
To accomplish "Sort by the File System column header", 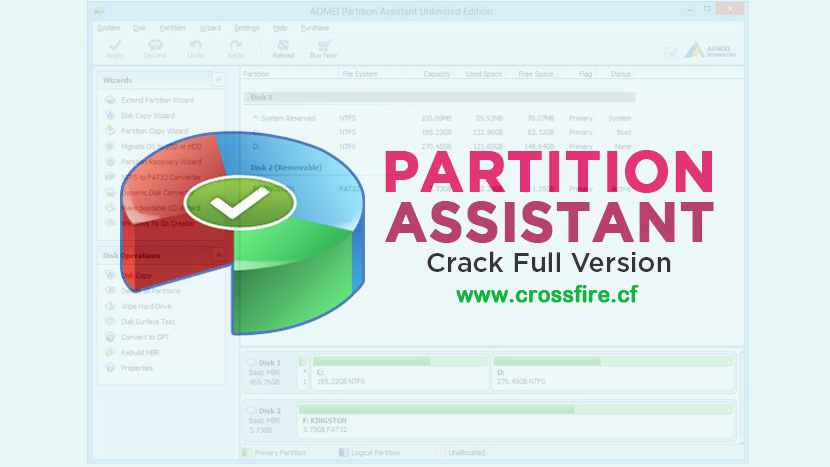I will click(360, 74).
